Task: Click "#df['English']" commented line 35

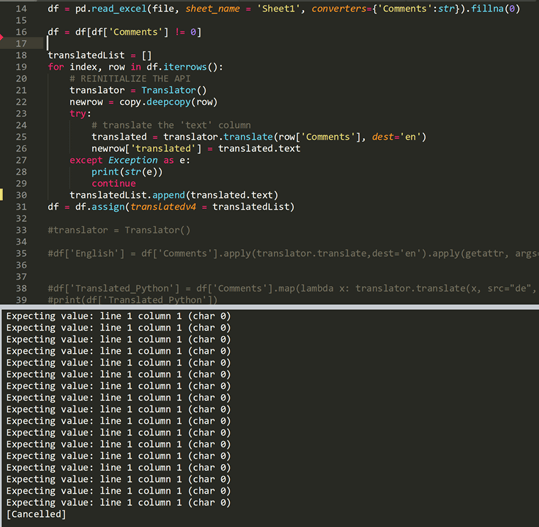Action: (86, 253)
